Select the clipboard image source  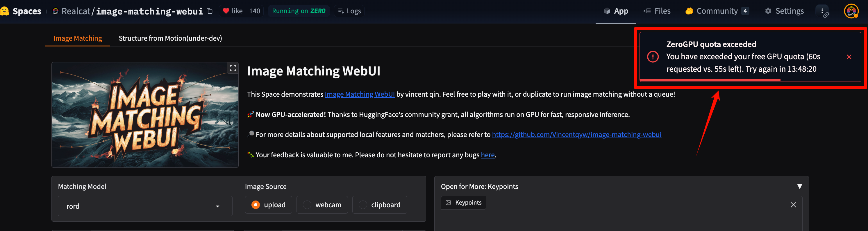[x=380, y=205]
